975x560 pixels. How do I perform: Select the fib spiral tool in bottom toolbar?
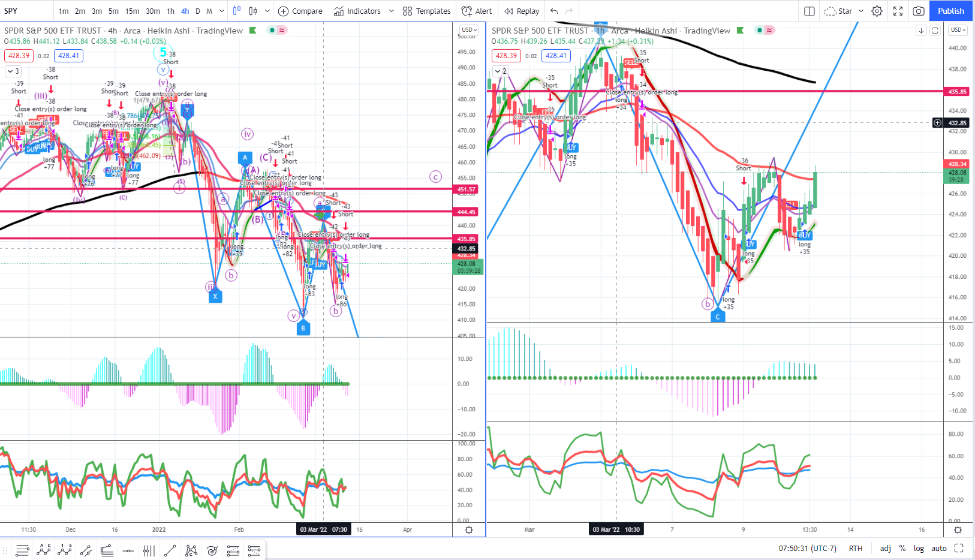coord(212,550)
